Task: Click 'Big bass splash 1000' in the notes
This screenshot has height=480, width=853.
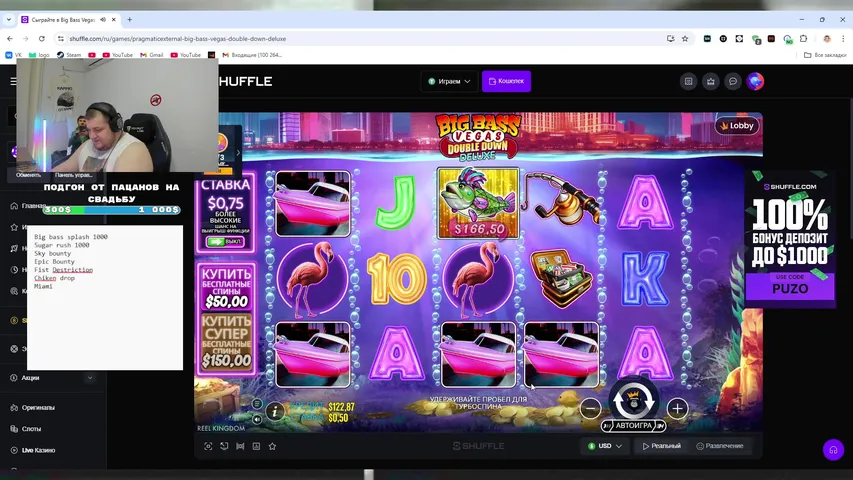Action: (x=71, y=237)
